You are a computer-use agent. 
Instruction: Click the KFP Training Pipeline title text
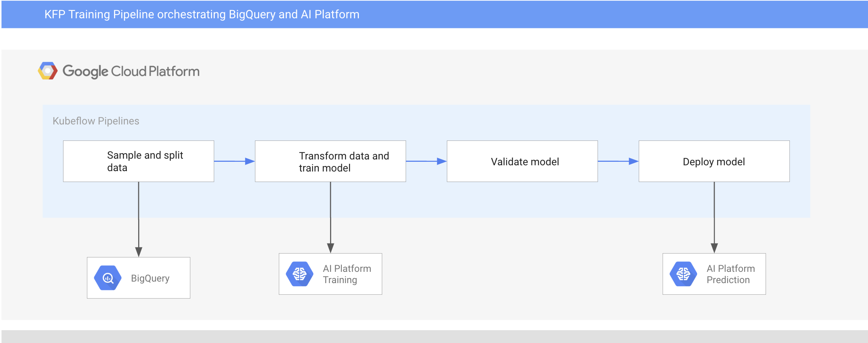pyautogui.click(x=202, y=14)
